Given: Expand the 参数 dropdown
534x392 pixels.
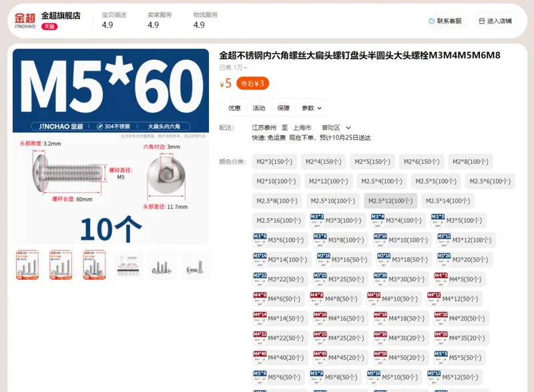Looking at the screenshot, I should (312, 108).
